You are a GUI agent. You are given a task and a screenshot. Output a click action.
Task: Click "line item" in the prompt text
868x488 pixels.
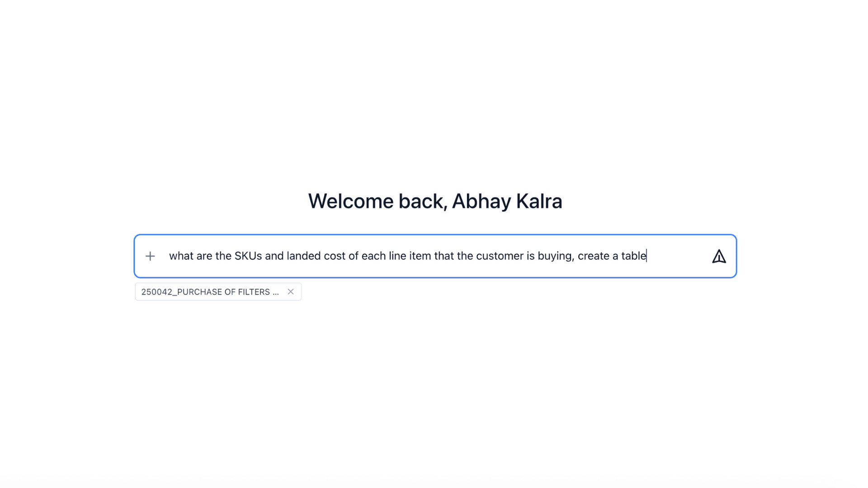pos(410,256)
